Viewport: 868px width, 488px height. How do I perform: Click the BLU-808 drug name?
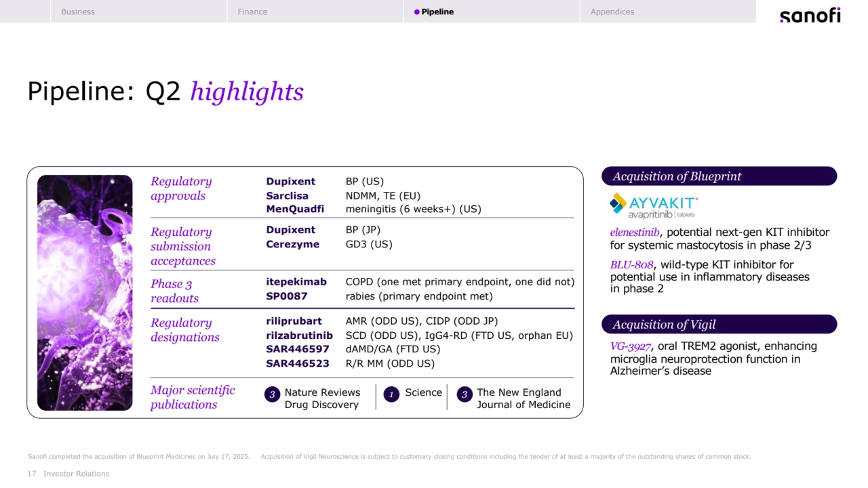point(631,265)
